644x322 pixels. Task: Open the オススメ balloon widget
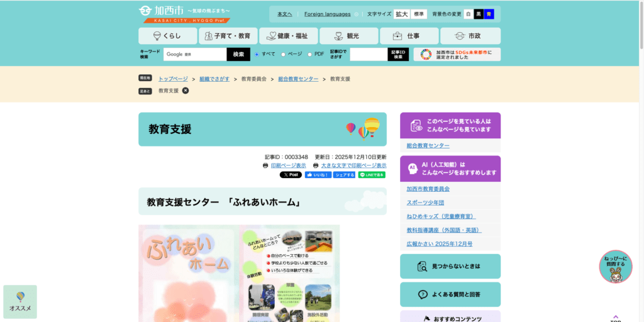[x=20, y=302]
